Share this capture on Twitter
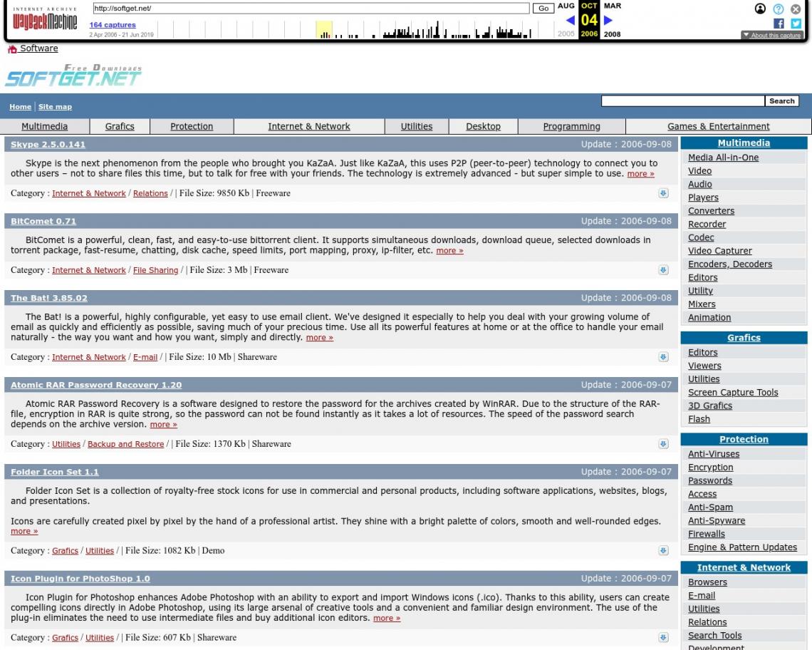 [x=796, y=24]
